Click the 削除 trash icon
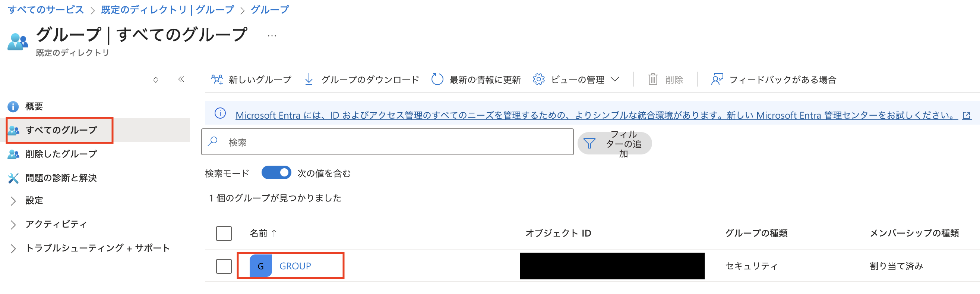 point(653,79)
